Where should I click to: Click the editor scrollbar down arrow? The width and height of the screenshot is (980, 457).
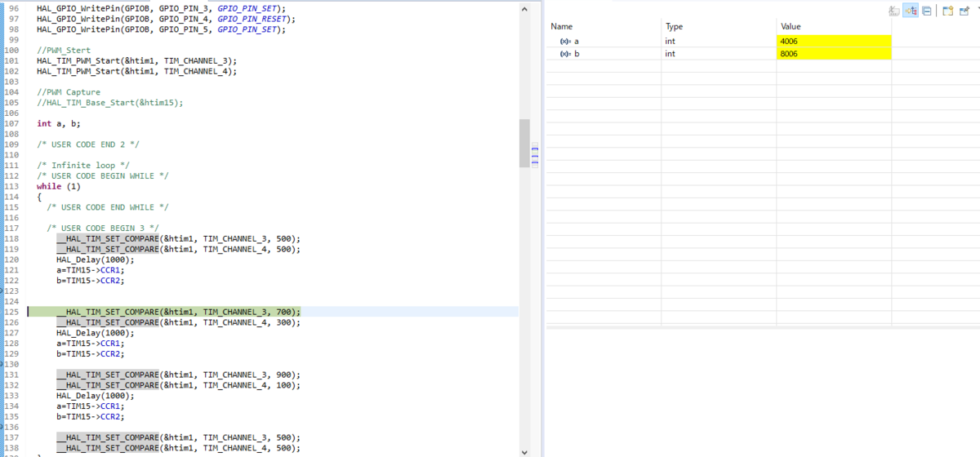524,450
